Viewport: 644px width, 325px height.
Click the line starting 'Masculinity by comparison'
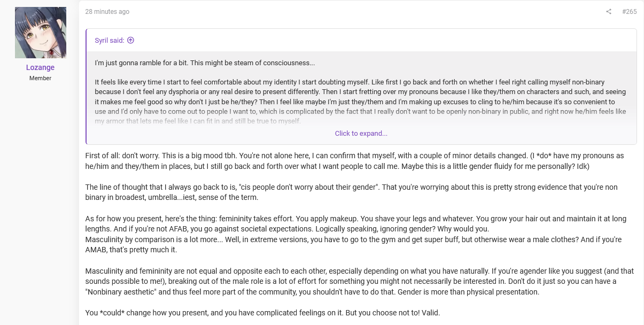353,239
